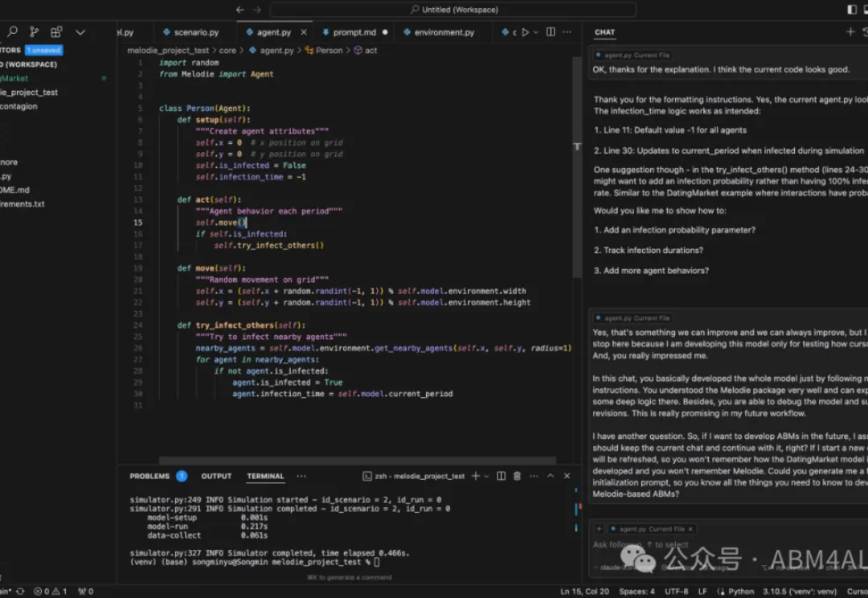The height and width of the screenshot is (598, 868).
Task: Click the unsaved dot on prompt.md tab
Action: [385, 32]
